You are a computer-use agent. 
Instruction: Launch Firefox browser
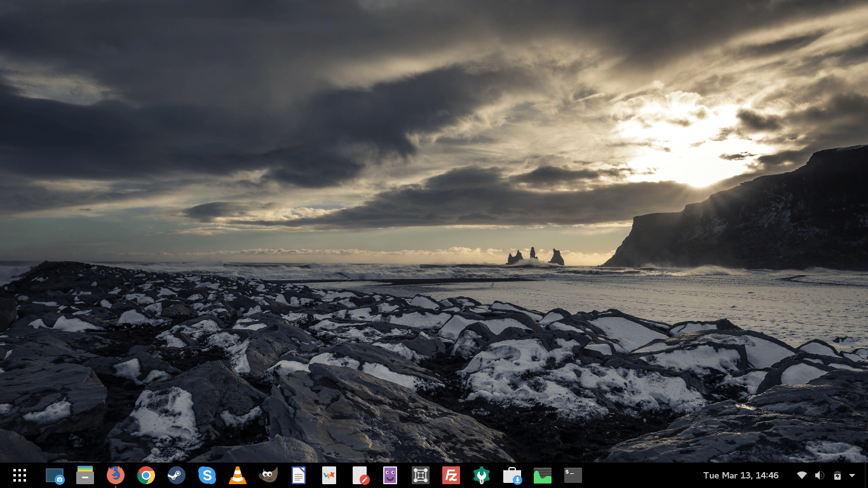point(116,475)
